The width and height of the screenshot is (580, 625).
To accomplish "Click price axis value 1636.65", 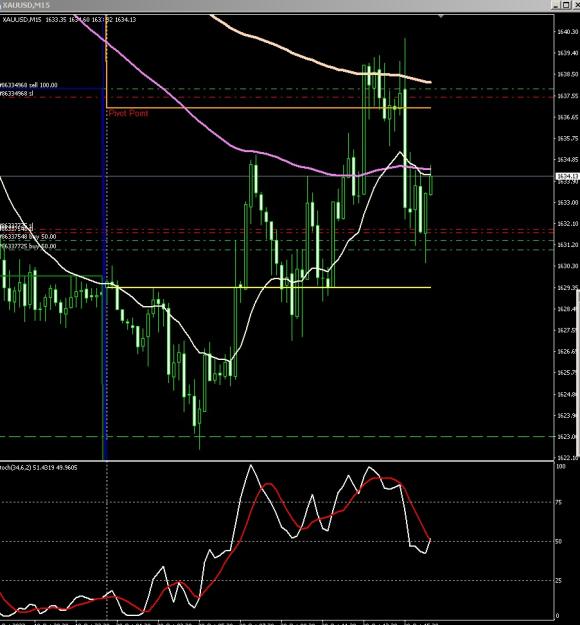I will (567, 117).
